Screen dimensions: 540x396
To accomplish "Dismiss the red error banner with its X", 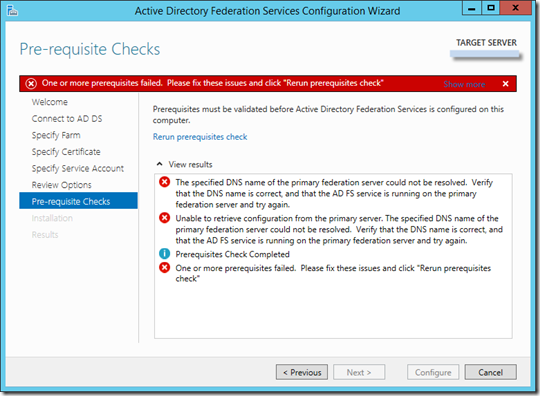I will point(505,84).
